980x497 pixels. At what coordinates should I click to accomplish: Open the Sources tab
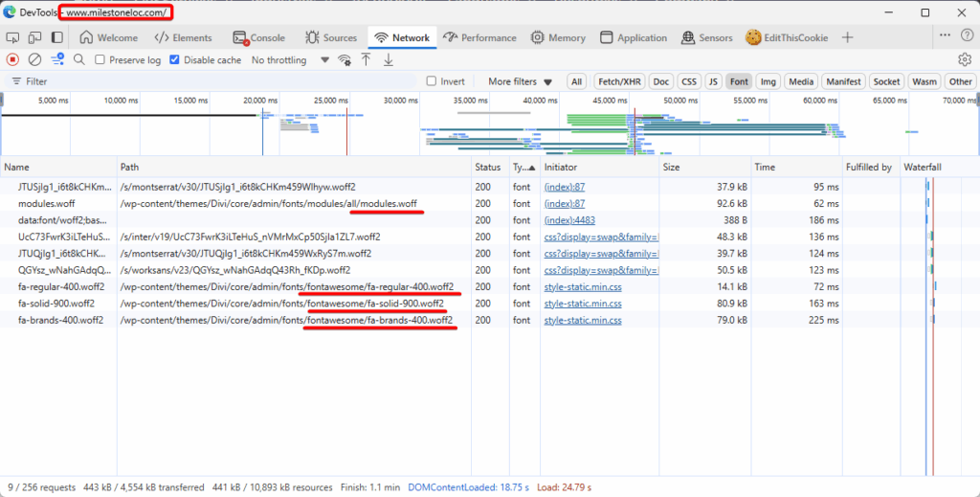pyautogui.click(x=331, y=37)
